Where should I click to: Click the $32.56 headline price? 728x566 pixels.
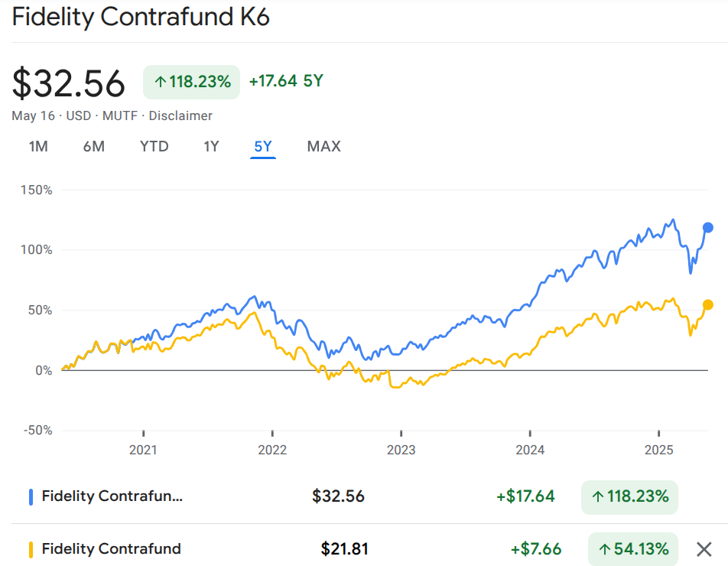pyautogui.click(x=68, y=83)
